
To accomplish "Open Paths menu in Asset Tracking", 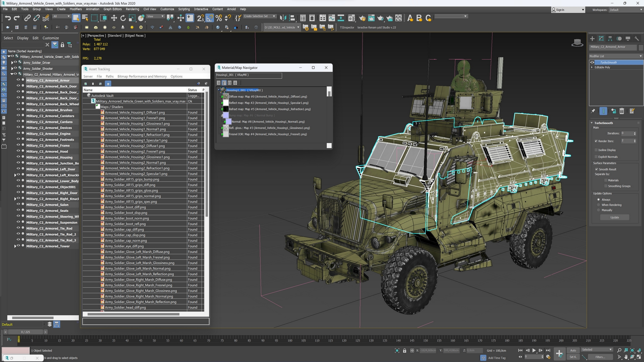I will point(110,76).
